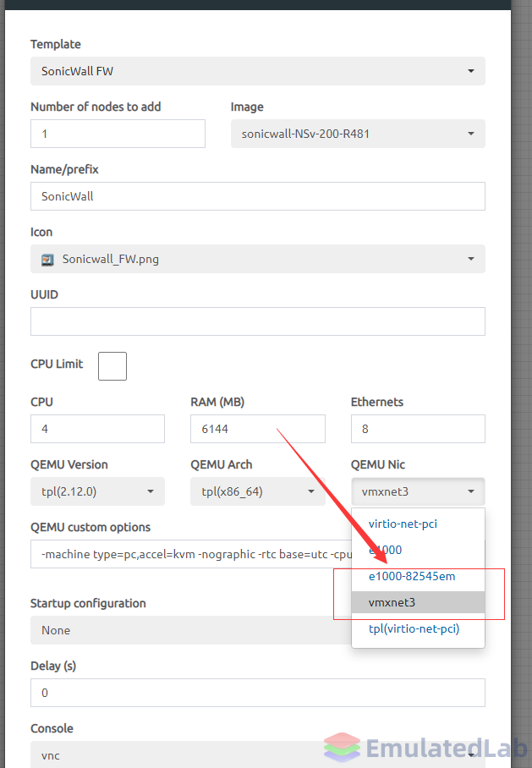
Task: Toggle the CPU Limit checkbox
Action: pyautogui.click(x=112, y=366)
